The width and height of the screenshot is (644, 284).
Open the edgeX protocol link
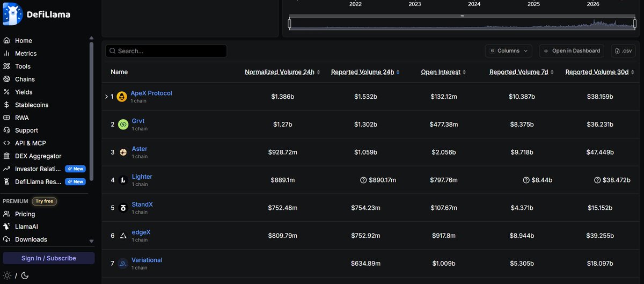pyautogui.click(x=141, y=232)
